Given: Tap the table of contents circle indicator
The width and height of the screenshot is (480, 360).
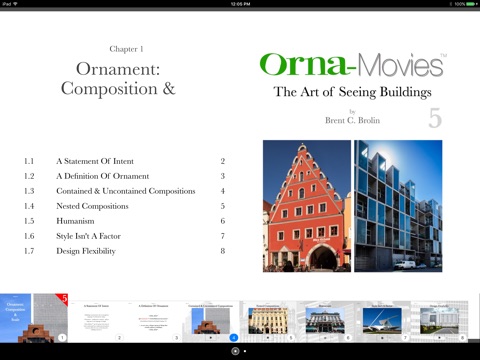Looking at the screenshot, I should (235, 351).
